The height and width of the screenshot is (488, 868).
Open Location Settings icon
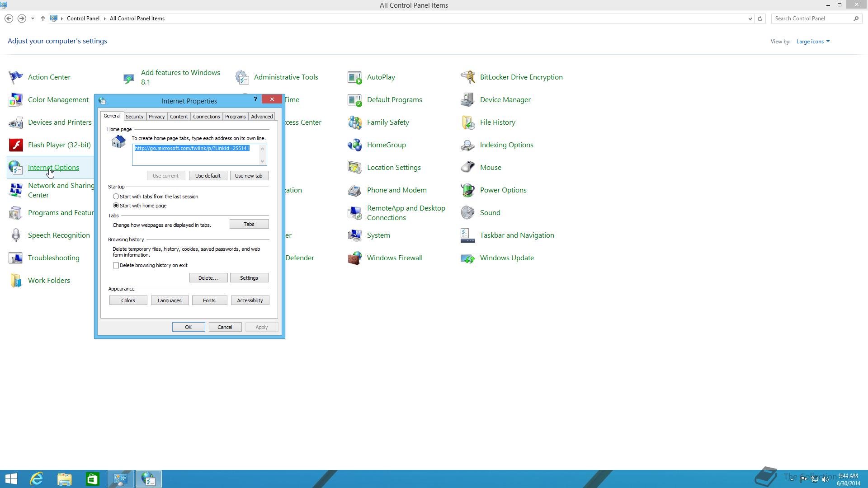355,168
